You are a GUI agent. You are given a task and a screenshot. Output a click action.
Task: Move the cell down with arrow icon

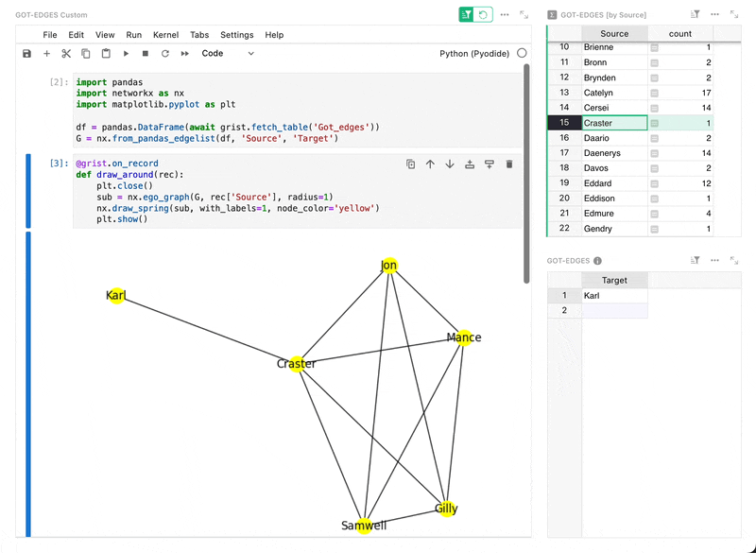point(450,164)
